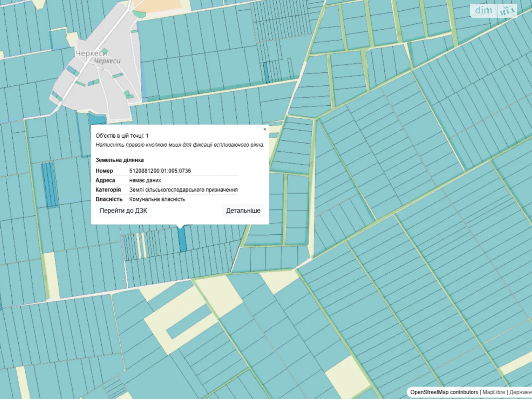
Task: Open the OpenStreetMap contributors link
Action: click(444, 392)
